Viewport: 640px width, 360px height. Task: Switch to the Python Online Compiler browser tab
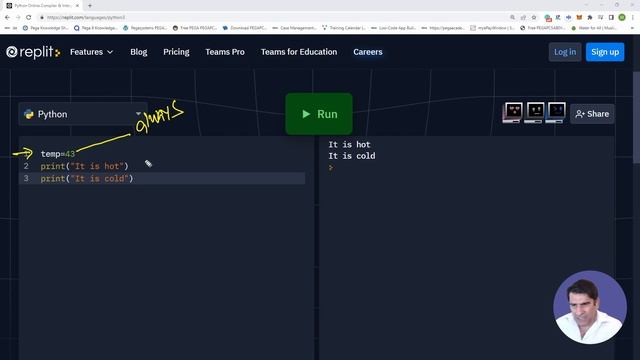(42, 6)
